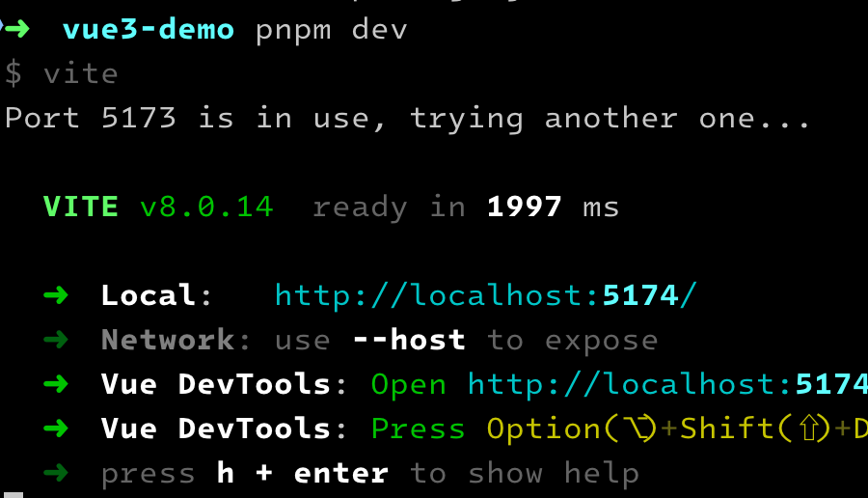Click the 'VITE' label text
This screenshot has height=498, width=868.
click(81, 207)
